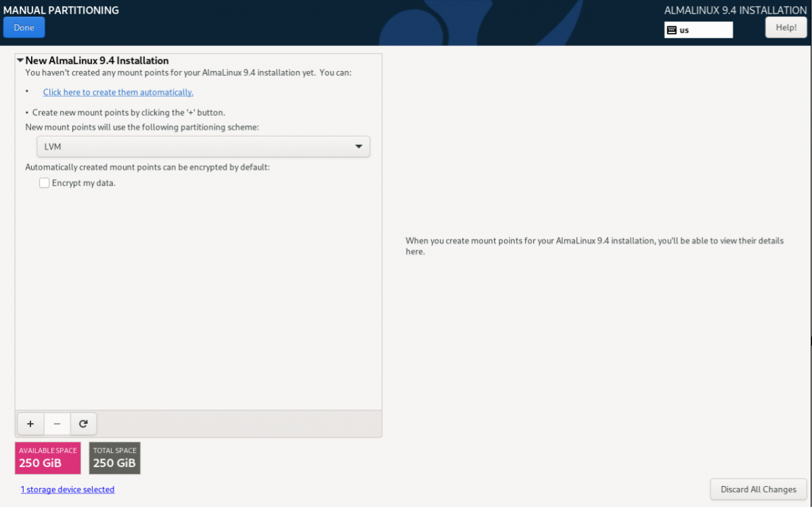Click the link to create mount points automatically
The height and width of the screenshot is (507, 812).
click(x=118, y=92)
